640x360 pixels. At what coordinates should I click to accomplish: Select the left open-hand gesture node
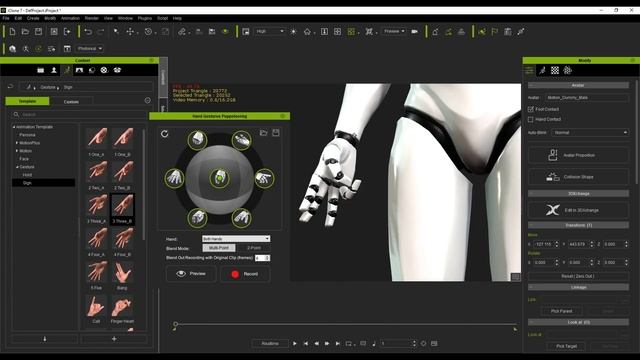coord(175,178)
